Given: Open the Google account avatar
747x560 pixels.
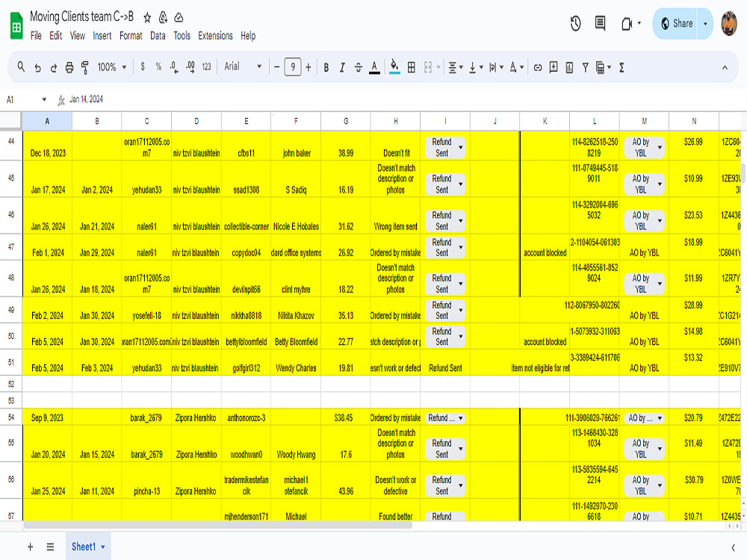Looking at the screenshot, I should (x=729, y=23).
